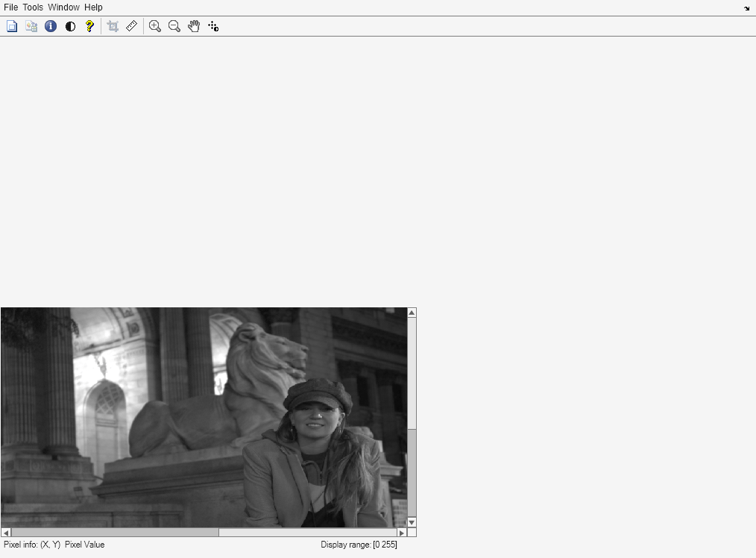Open the File menu
This screenshot has height=558, width=756.
click(x=10, y=7)
